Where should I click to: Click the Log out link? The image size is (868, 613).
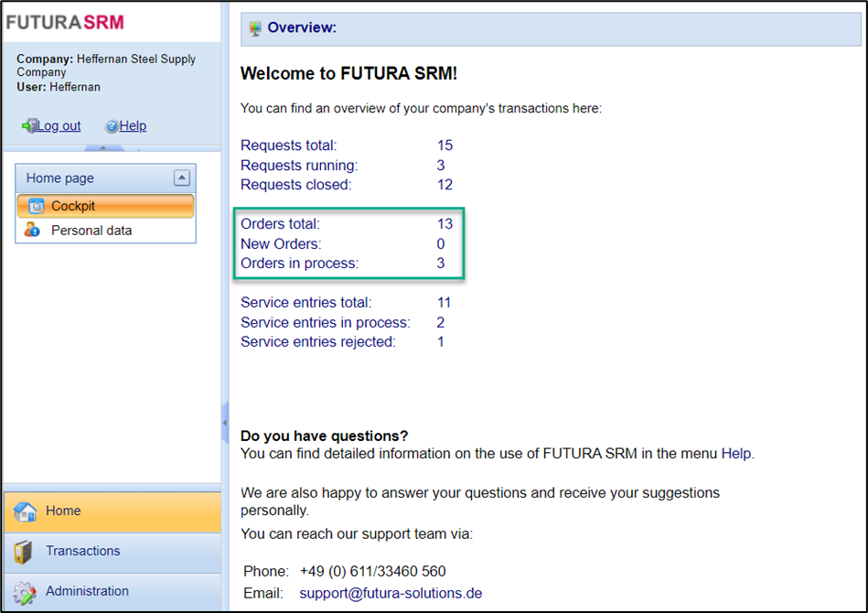point(59,126)
